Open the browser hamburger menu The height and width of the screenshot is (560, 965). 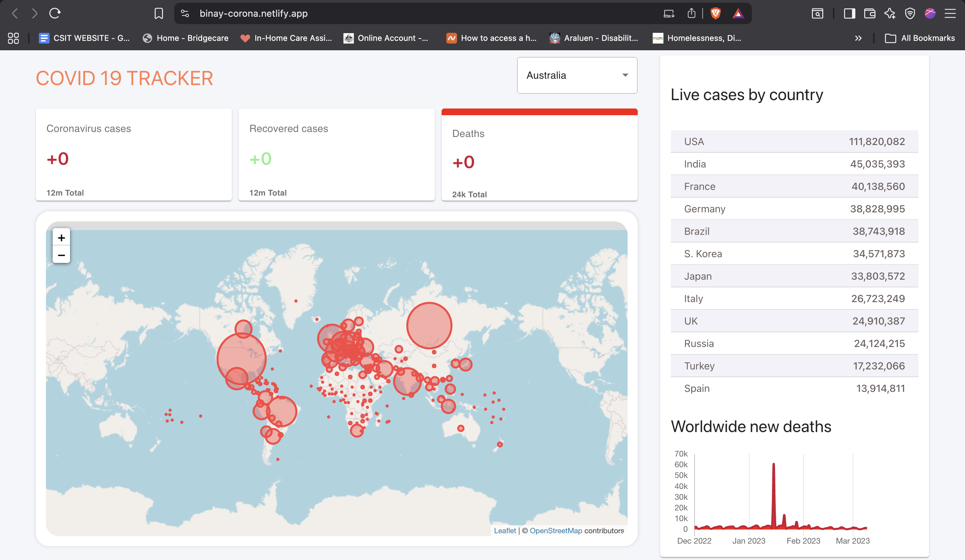tap(950, 13)
